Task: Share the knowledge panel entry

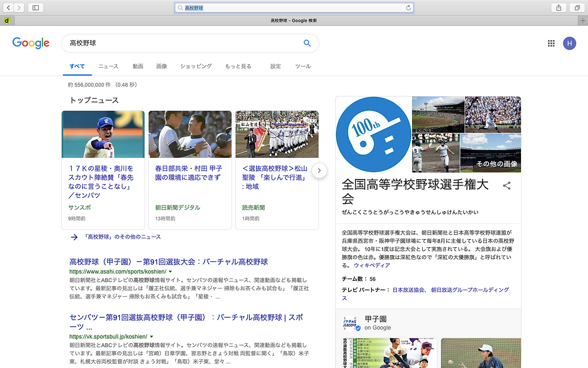Action: pos(507,185)
